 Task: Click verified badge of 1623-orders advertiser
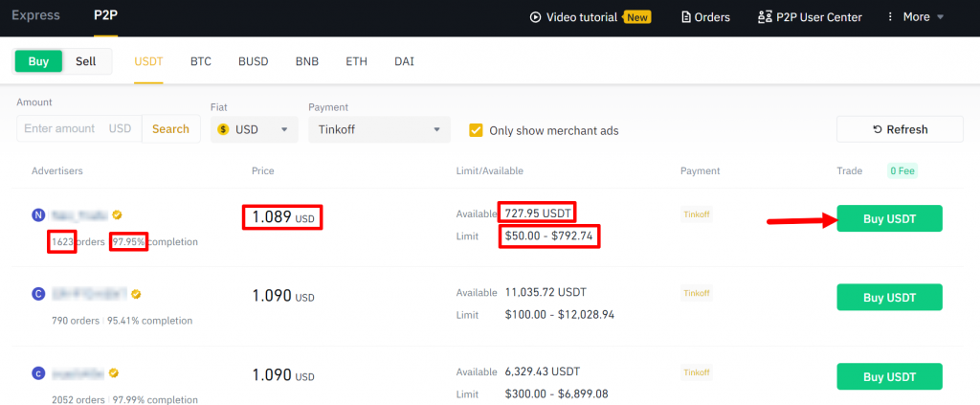click(x=117, y=215)
